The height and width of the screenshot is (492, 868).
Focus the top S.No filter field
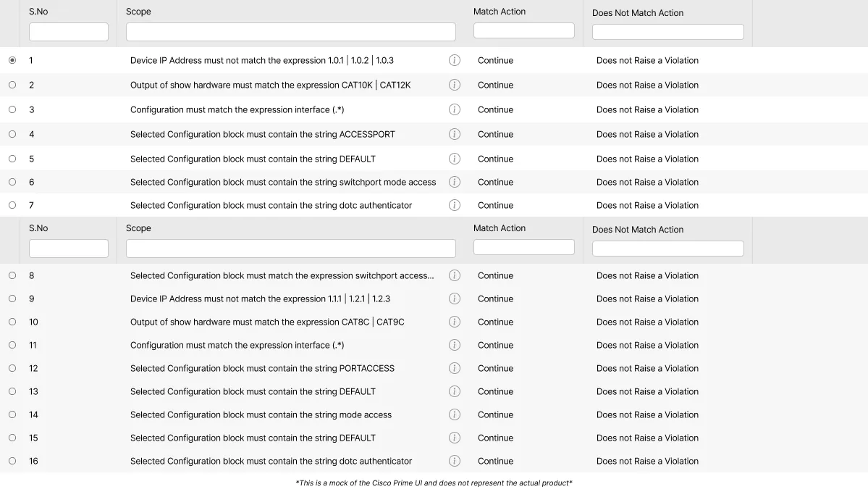point(69,32)
